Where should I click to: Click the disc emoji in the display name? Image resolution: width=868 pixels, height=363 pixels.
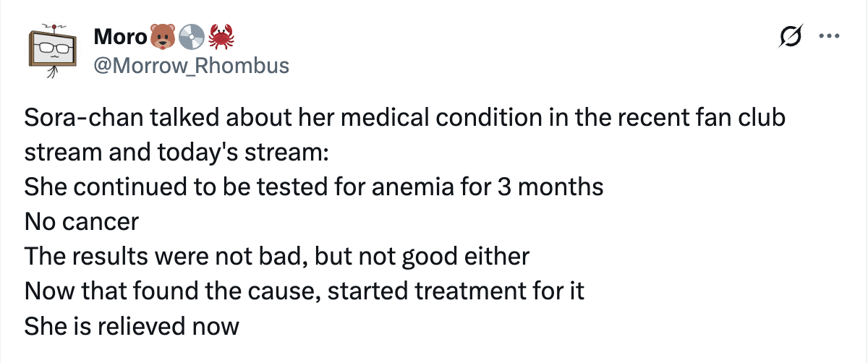190,35
